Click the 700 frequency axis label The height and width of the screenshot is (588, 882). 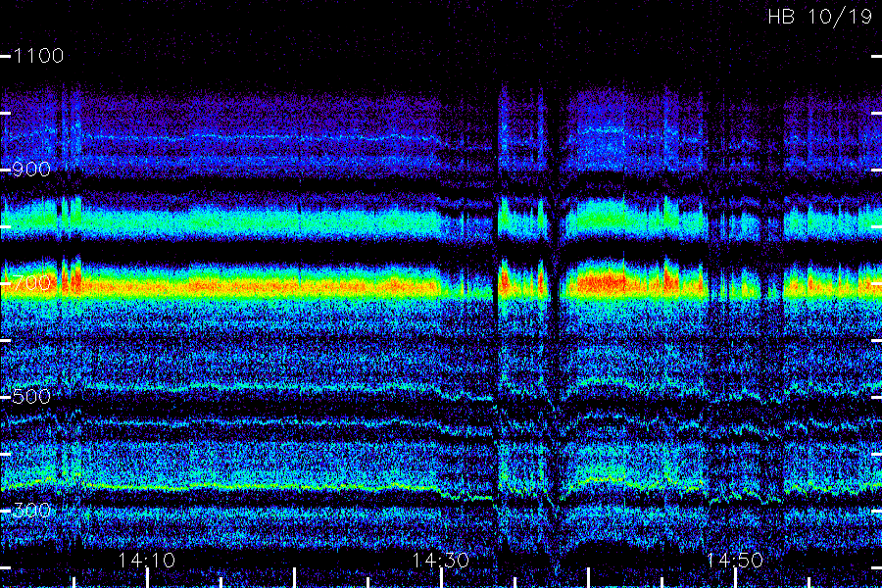coord(31,282)
